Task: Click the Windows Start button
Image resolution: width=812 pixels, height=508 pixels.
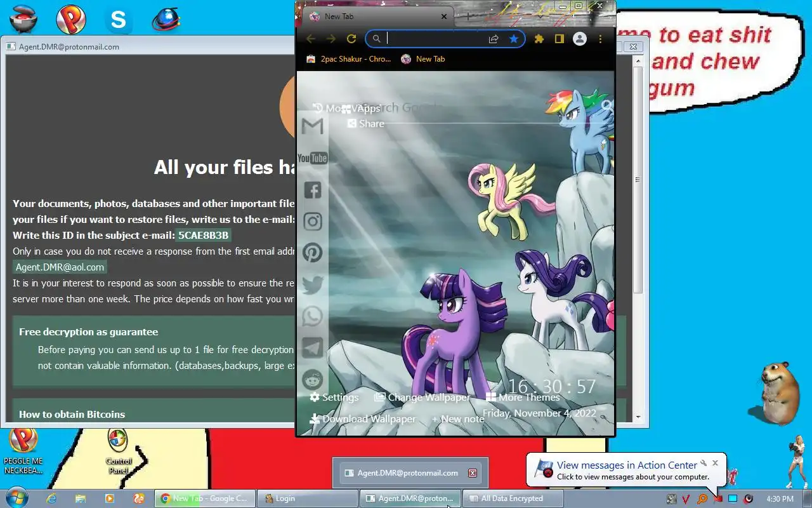Action: [16, 498]
